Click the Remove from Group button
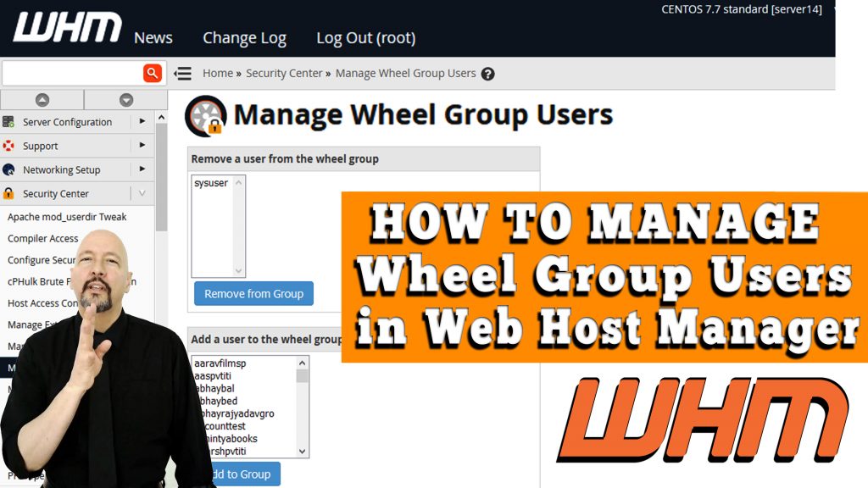This screenshot has width=868, height=488. pyautogui.click(x=253, y=294)
